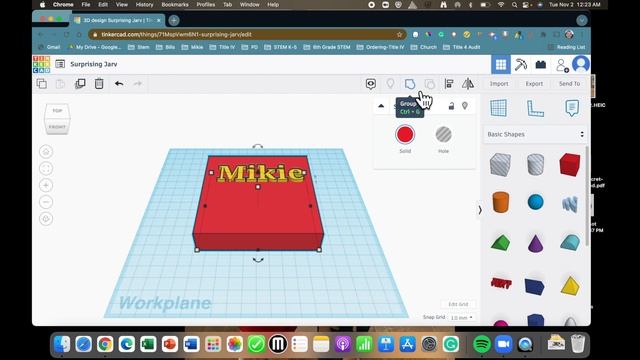Click the Surprising Jarv design name
This screenshot has height=360, width=640.
tap(93, 64)
